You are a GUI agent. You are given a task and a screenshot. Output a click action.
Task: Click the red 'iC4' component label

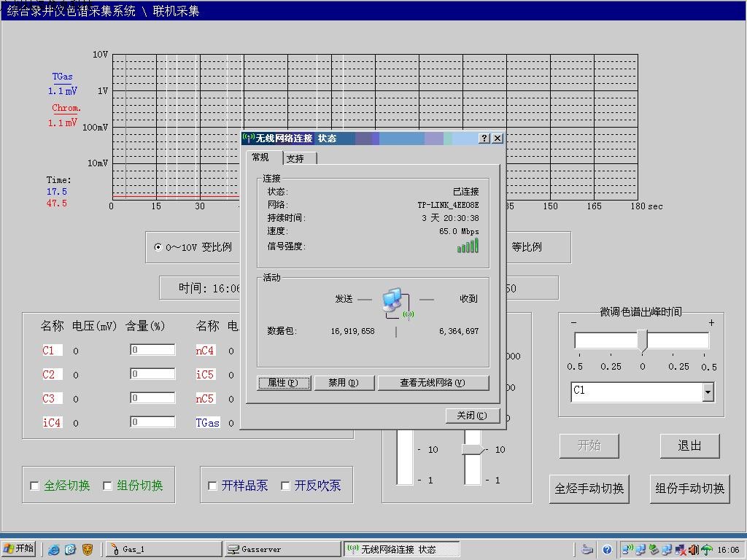[x=52, y=422]
